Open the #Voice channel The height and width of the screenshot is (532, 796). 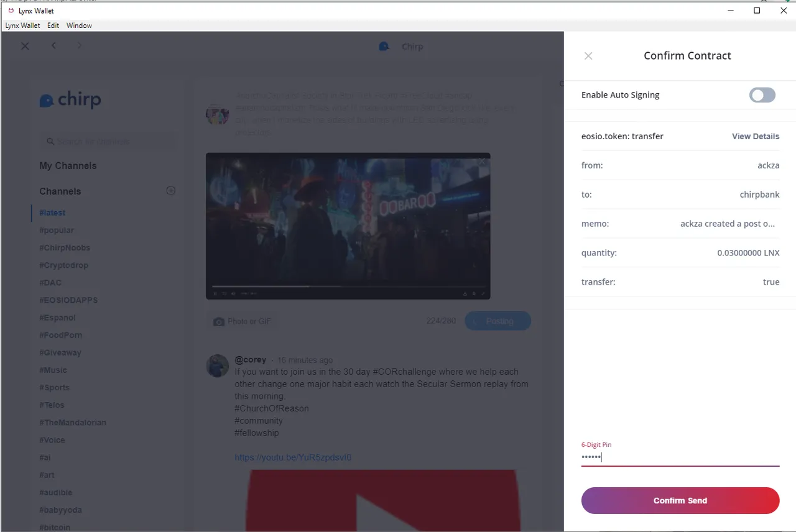(x=52, y=439)
